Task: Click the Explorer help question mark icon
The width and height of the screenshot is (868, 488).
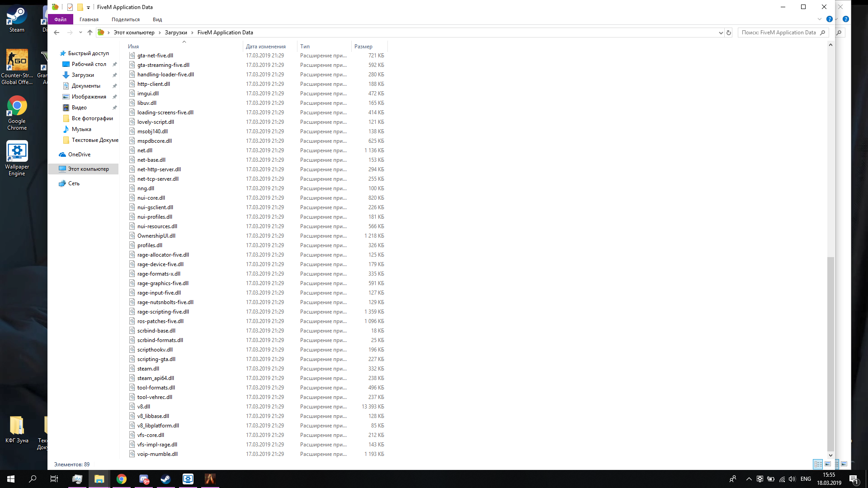Action: (829, 19)
